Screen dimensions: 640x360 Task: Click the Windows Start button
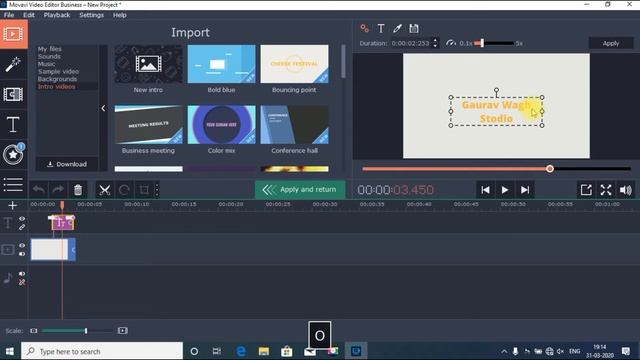point(10,351)
